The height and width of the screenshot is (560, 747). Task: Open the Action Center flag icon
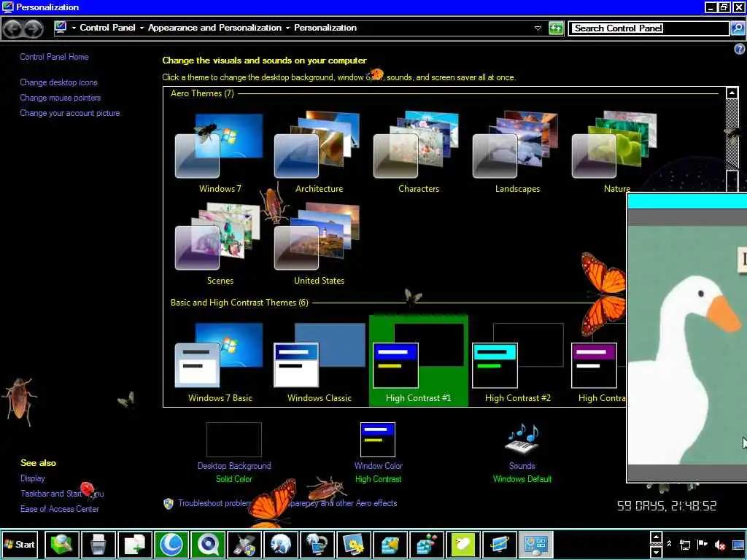[x=703, y=544]
